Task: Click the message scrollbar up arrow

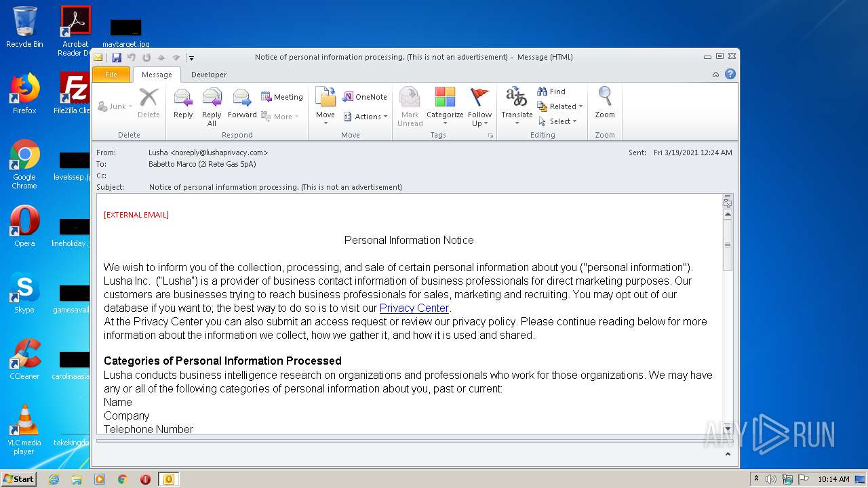Action: pyautogui.click(x=728, y=215)
